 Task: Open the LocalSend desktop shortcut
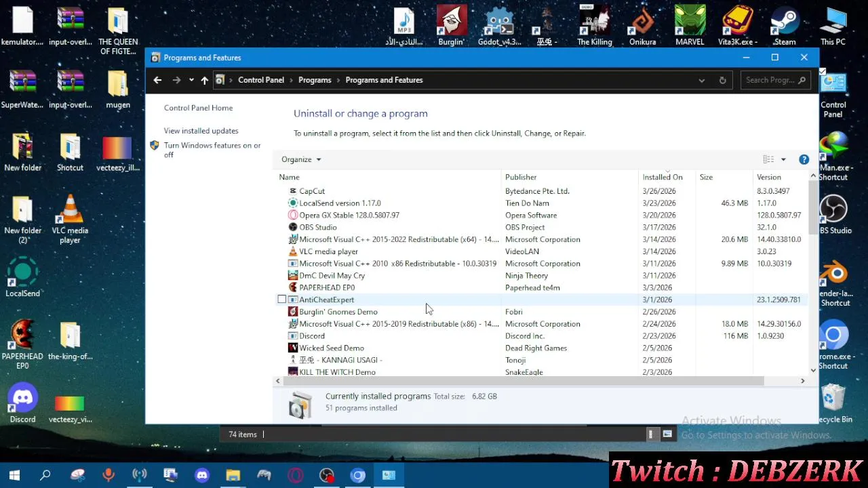point(22,278)
